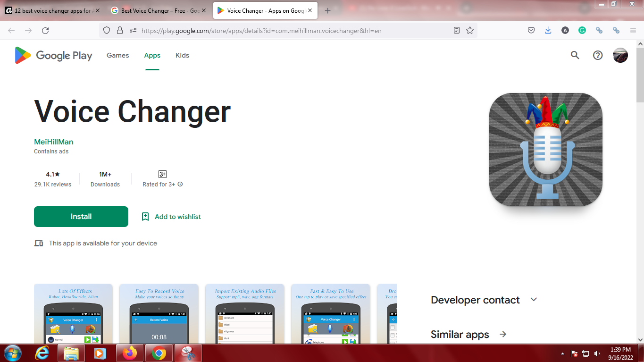Toggle reader view icon in address bar
The width and height of the screenshot is (644, 362).
[456, 30]
